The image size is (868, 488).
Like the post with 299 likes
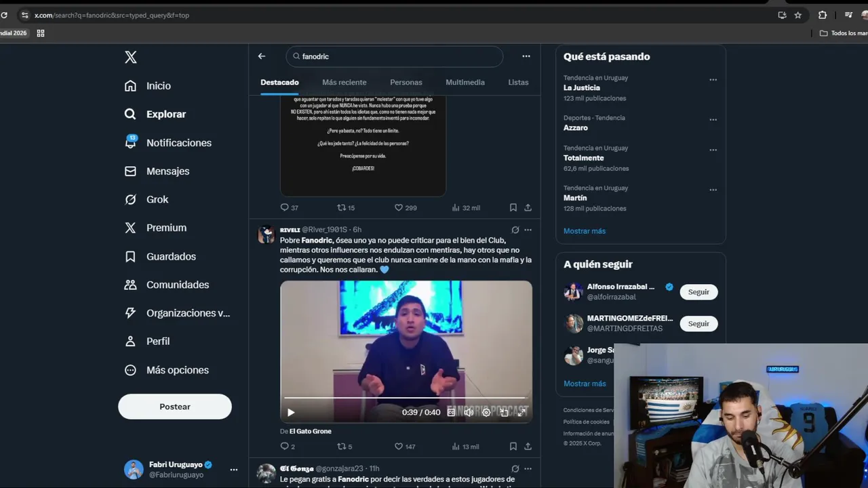click(406, 207)
